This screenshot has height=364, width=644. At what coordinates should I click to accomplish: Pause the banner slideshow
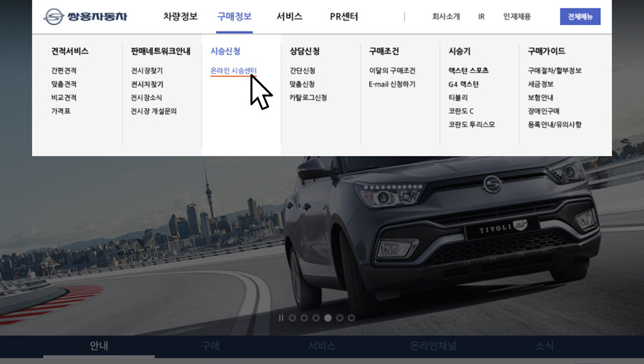[x=281, y=318]
